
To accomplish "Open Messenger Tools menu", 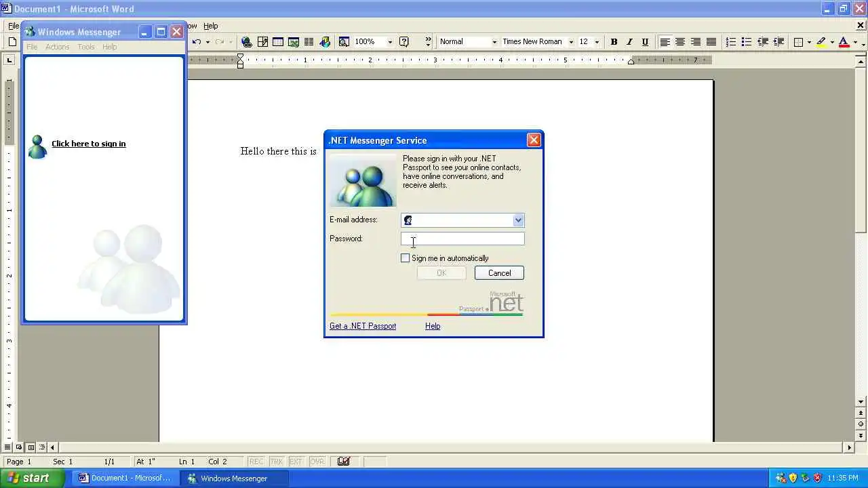I will [86, 47].
